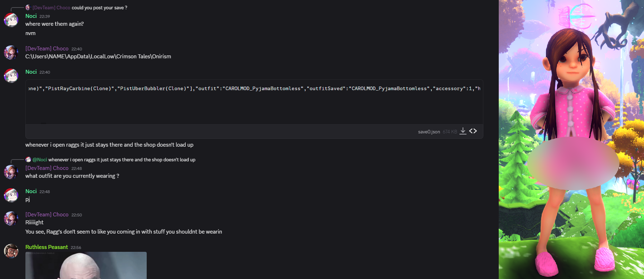The width and height of the screenshot is (644, 279).
Task: Click Noci's avatar next to the save0.json post
Action: point(11,76)
